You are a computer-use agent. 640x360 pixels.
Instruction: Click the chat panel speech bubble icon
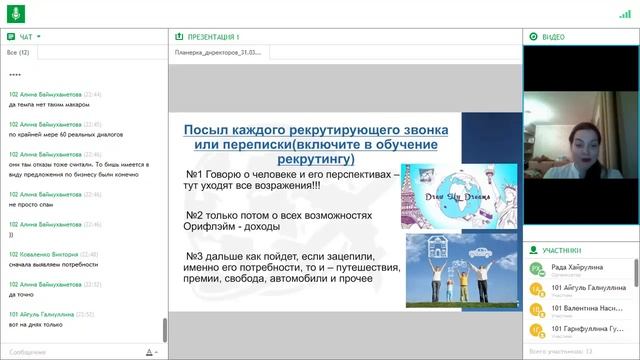11,37
